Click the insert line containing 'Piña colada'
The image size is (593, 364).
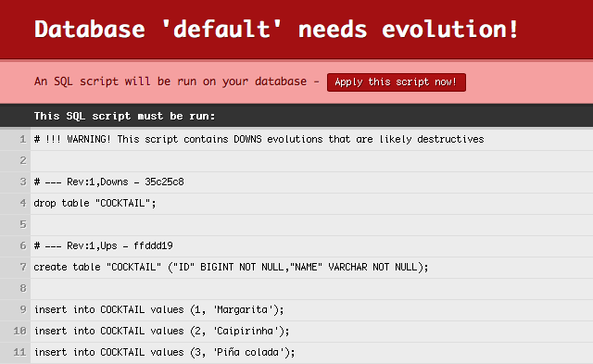point(164,352)
